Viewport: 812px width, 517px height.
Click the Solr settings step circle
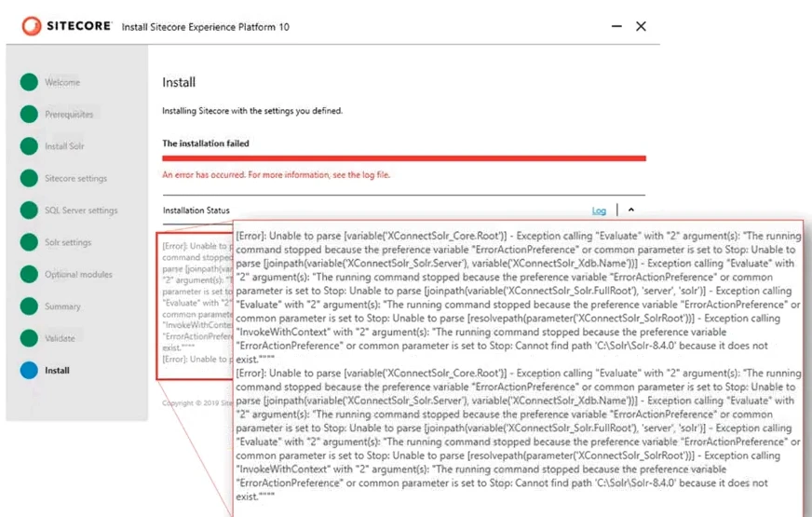(x=29, y=242)
